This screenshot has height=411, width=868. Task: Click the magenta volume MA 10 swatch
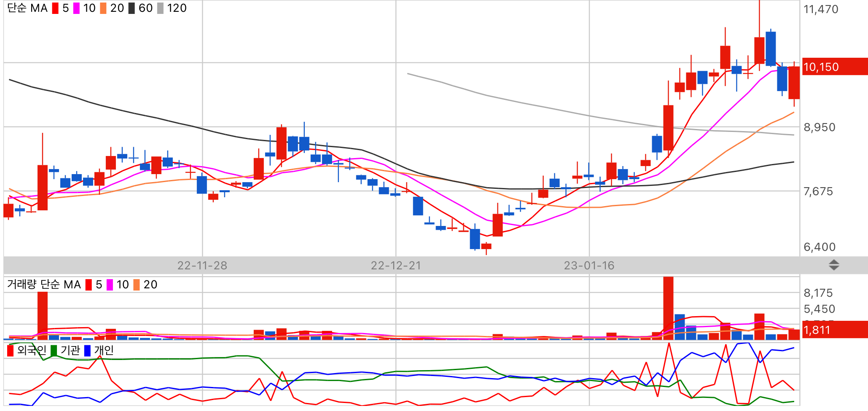point(110,285)
